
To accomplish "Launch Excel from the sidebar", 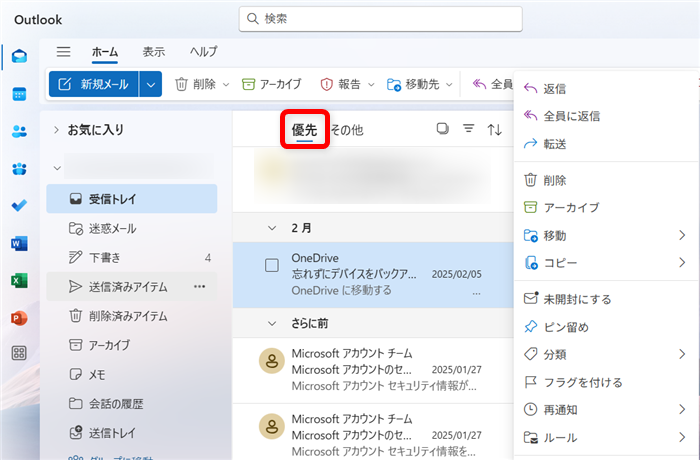I will [x=19, y=280].
